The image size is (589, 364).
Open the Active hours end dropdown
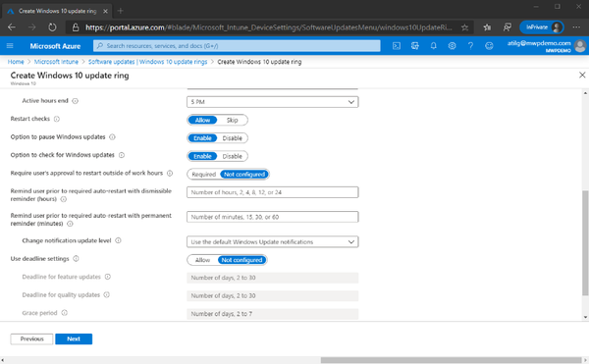(272, 102)
